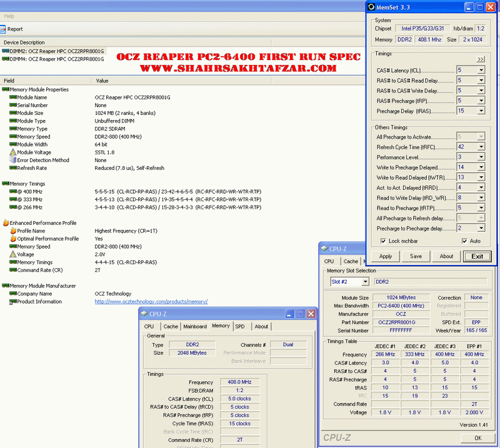
Task: Open RAS# to CAS# Write Delay dropdown
Action: click(481, 91)
